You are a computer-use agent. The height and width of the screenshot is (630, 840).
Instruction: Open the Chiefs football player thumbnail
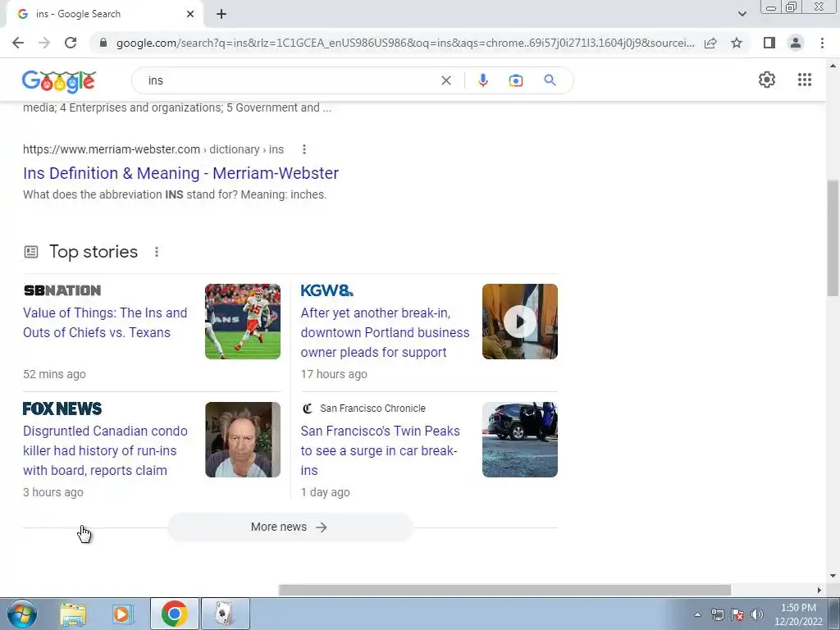point(243,322)
